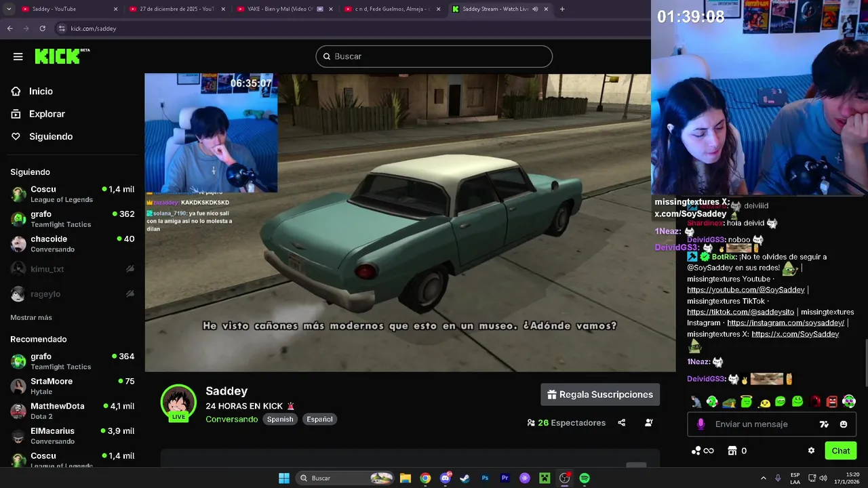Open a new browser tab
Image resolution: width=868 pixels, height=488 pixels.
click(x=562, y=9)
